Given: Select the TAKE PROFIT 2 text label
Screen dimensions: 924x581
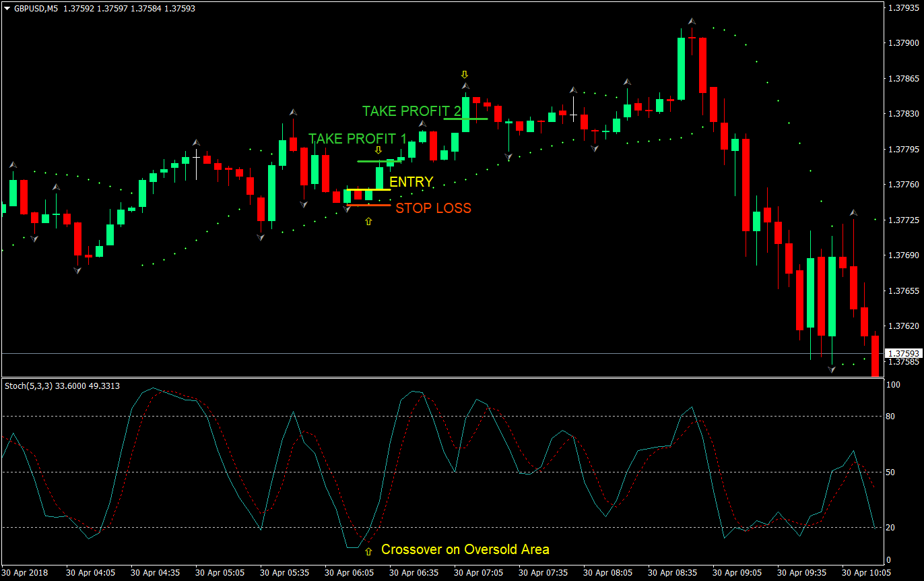Looking at the screenshot, I should [x=411, y=111].
